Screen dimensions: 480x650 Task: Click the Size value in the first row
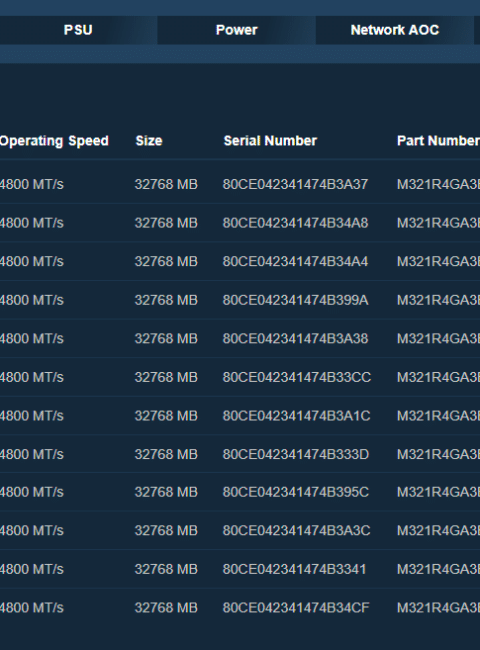pos(166,184)
